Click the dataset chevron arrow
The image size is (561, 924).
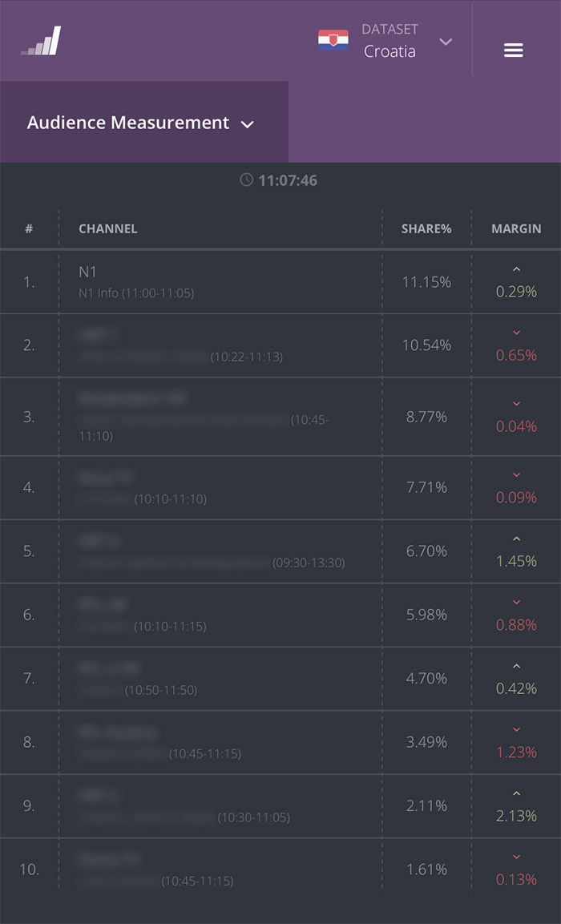(x=446, y=42)
